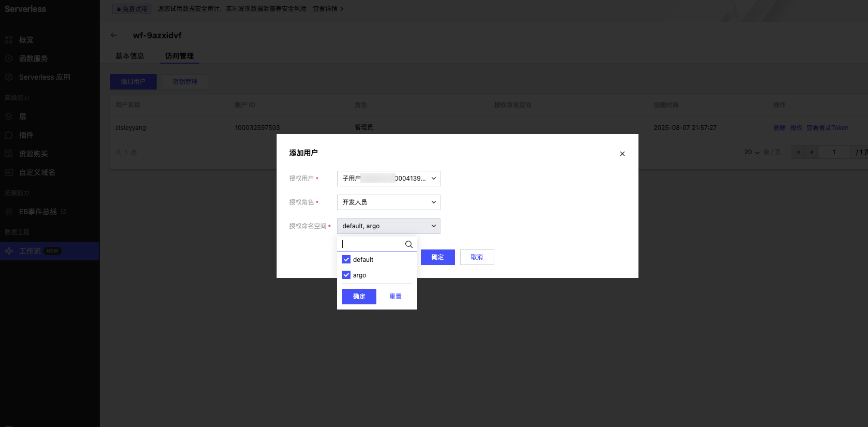This screenshot has height=427, width=868.
Task: Close the 添加用户 dialog with the X
Action: (x=622, y=154)
